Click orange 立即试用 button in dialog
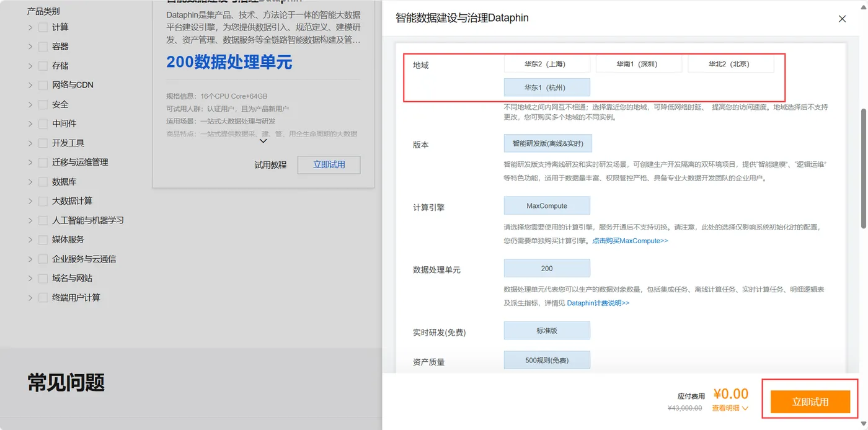Screen dimensions: 868x430 pyautogui.click(x=810, y=402)
